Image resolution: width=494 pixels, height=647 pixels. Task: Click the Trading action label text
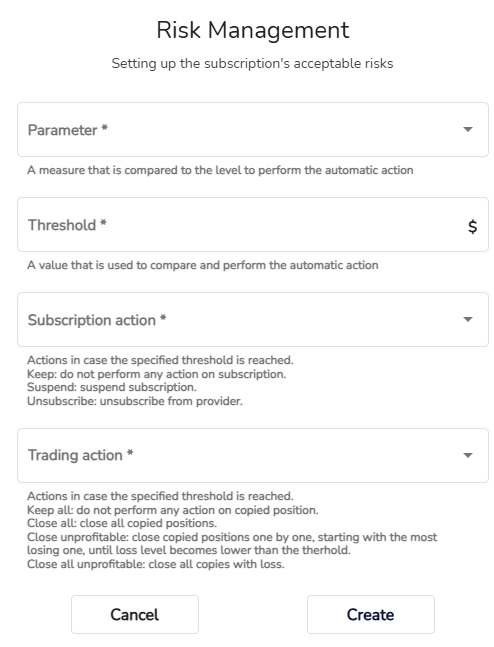tap(80, 455)
